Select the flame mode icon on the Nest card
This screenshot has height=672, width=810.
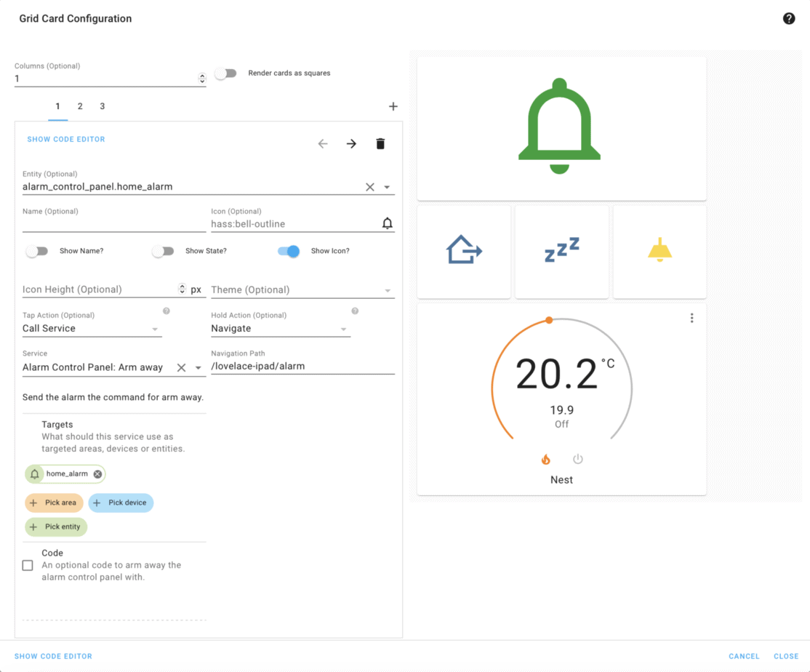546,459
